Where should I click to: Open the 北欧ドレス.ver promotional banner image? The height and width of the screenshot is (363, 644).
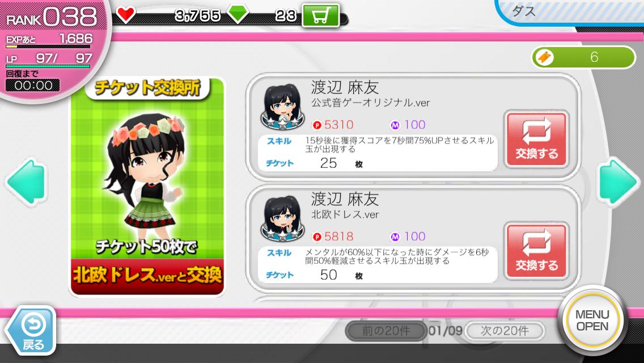[147, 187]
